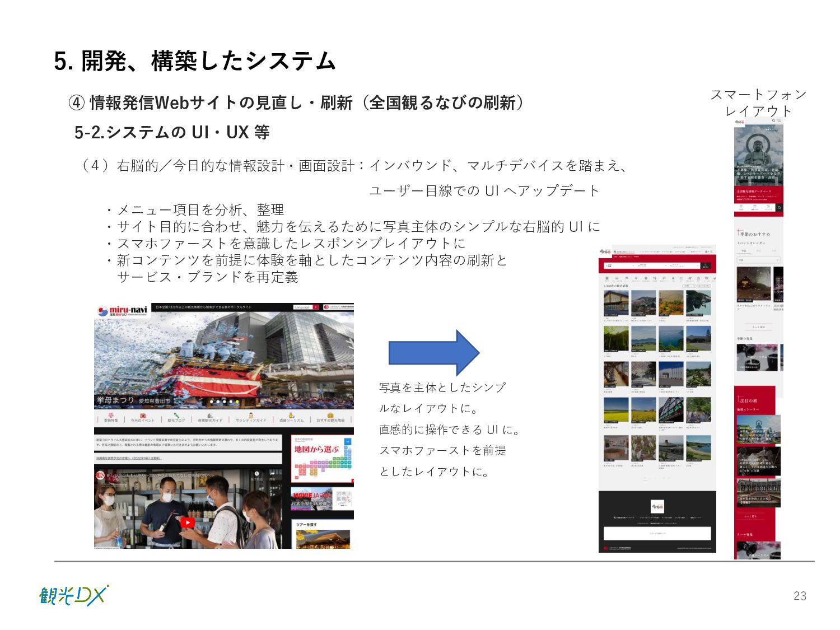Screen dimensions: 840x630
Task: Select 観光ブログ menu item
Action: click(176, 418)
